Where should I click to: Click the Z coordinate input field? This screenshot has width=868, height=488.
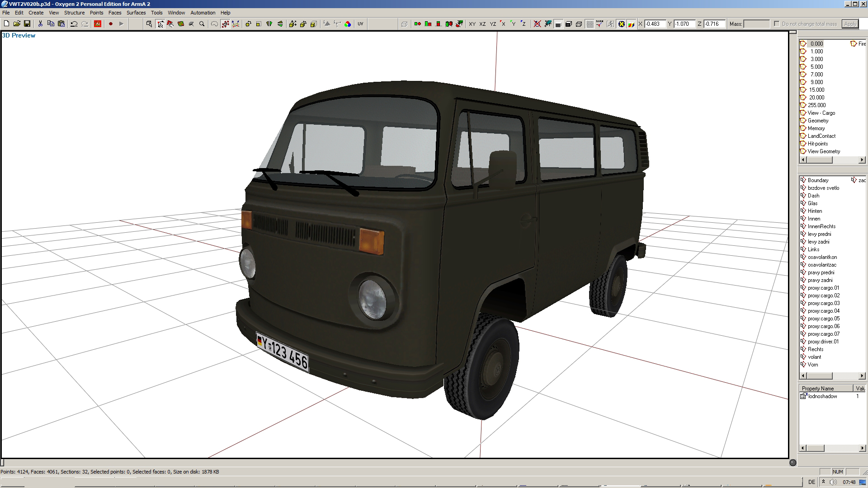tap(714, 24)
